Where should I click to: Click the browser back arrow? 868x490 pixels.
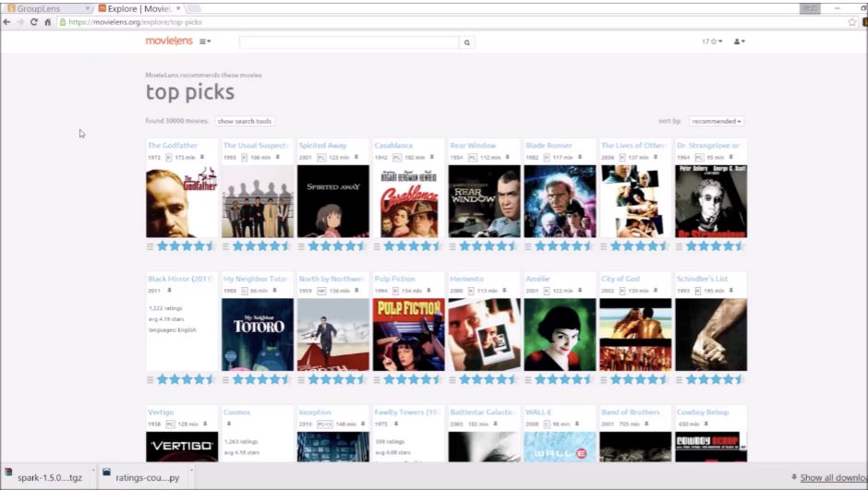tap(6, 22)
